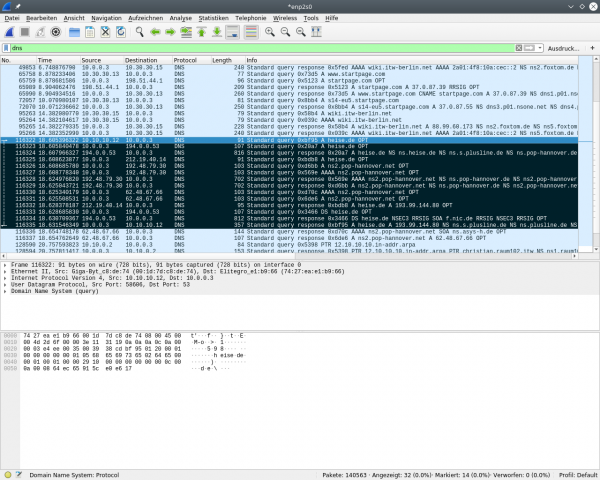This screenshot has height=480, width=600.
Task: Click the Ausdruck... expression button
Action: click(564, 47)
